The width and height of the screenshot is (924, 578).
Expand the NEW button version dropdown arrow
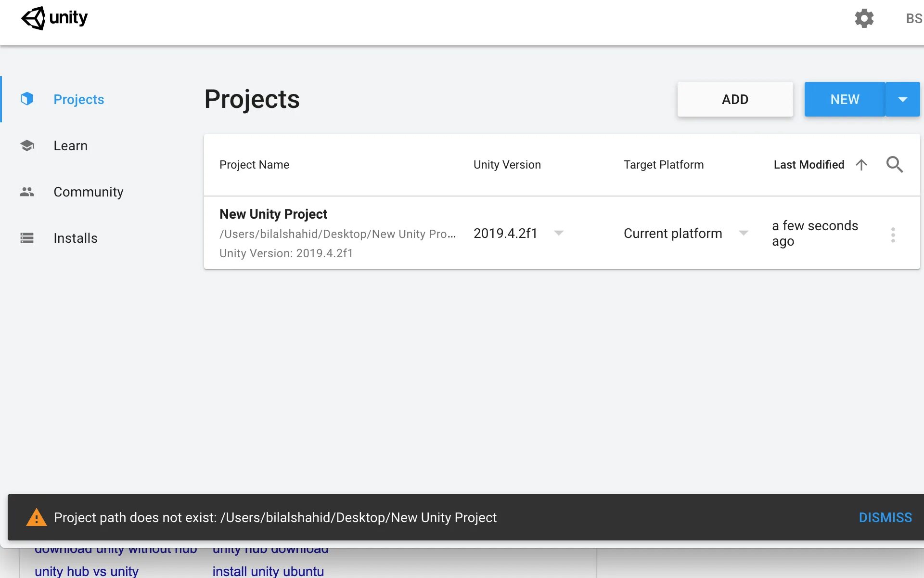pos(903,99)
